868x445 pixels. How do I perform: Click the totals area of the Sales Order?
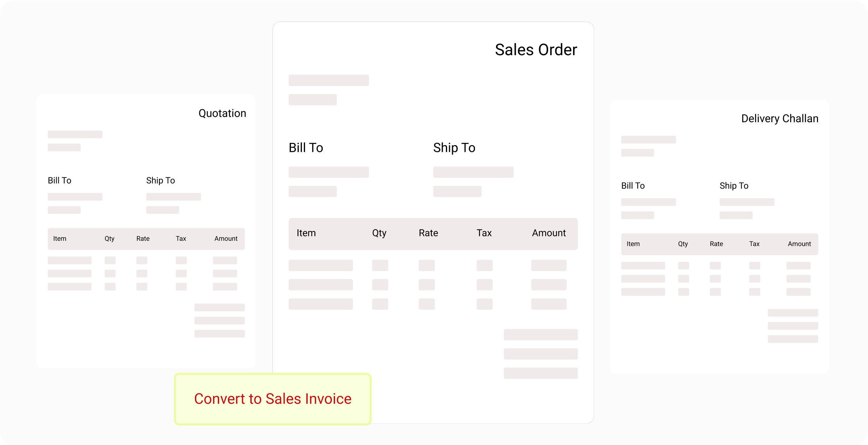[541, 354]
